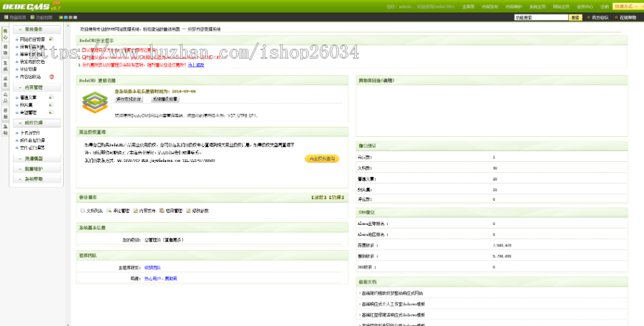This screenshot has width=644, height=326.
Task: Click the 【新增】 link in quick operations
Action: click(x=318, y=197)
